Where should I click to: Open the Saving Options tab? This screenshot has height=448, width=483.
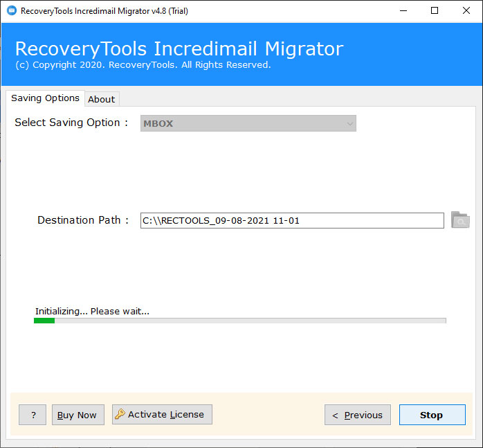[x=45, y=98]
